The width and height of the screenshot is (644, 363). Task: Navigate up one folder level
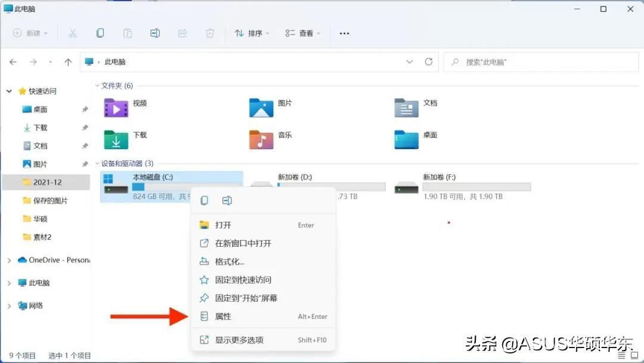(68, 62)
